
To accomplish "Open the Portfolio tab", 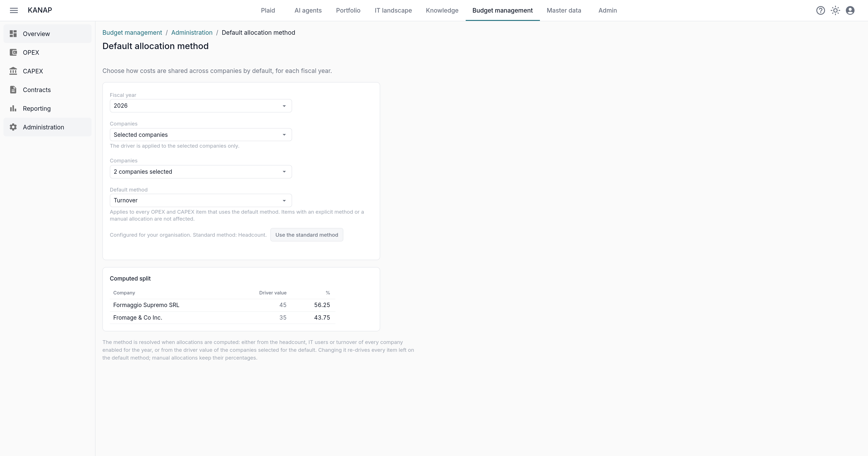I will 348,10.
